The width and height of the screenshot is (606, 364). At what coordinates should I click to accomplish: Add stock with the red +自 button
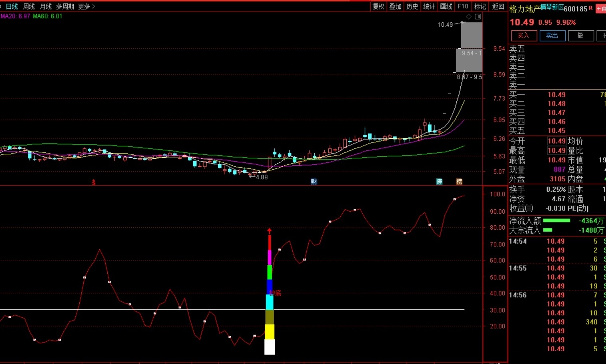(601, 8)
